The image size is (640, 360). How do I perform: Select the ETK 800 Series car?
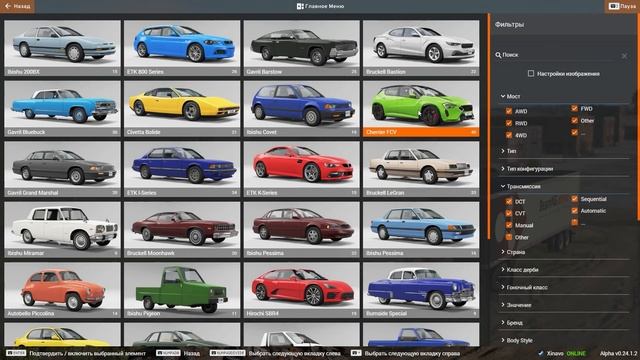point(182,48)
